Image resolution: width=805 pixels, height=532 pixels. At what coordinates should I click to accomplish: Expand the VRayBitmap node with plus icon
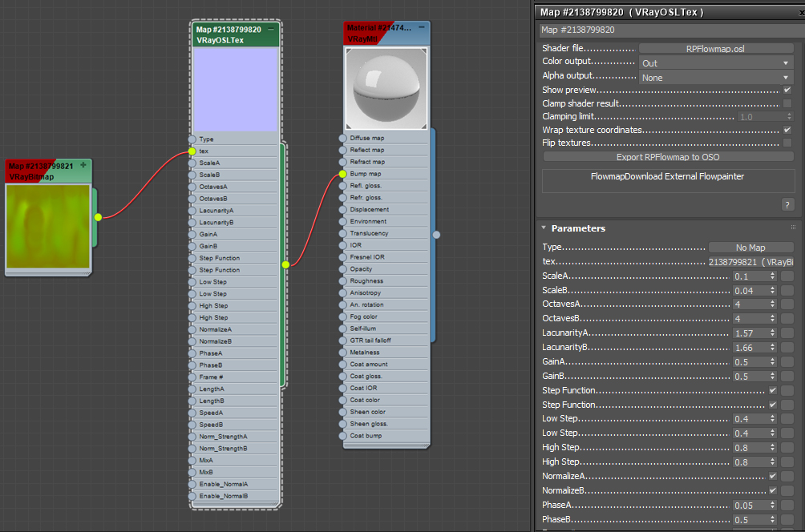tap(83, 165)
